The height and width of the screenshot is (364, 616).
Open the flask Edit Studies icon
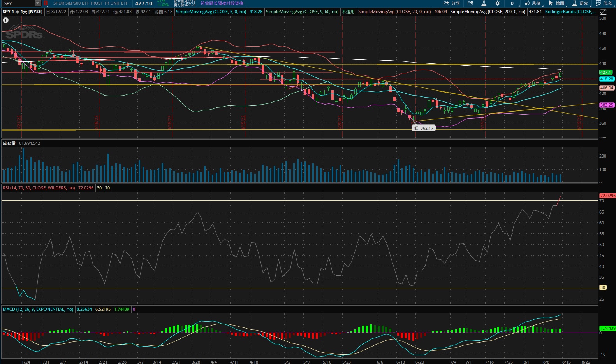click(x=484, y=3)
